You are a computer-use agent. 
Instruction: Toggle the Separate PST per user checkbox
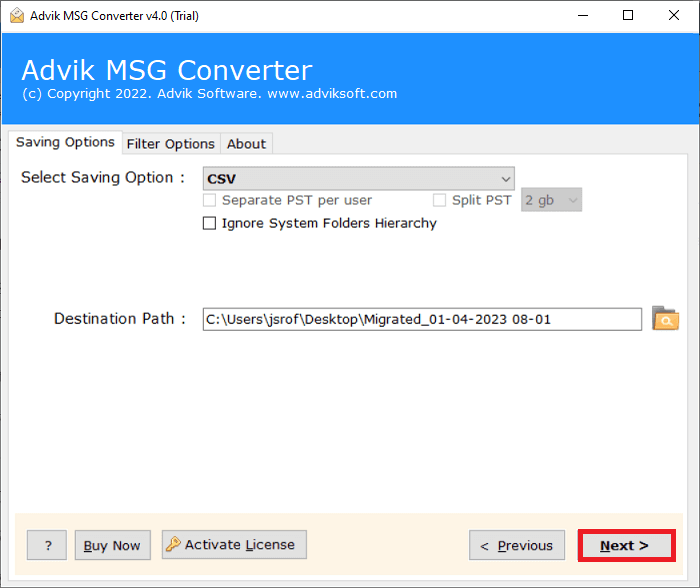point(209,200)
